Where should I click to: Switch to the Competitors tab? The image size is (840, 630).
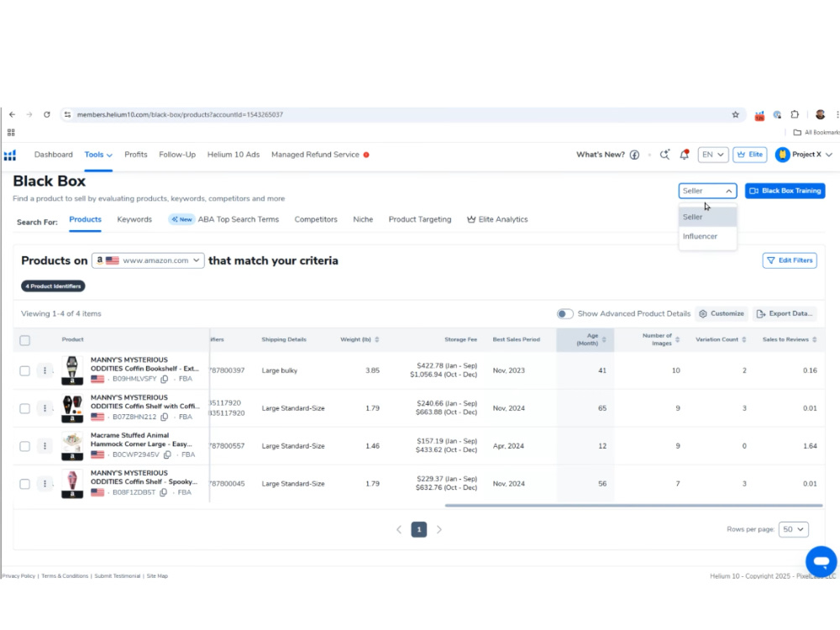pos(316,219)
